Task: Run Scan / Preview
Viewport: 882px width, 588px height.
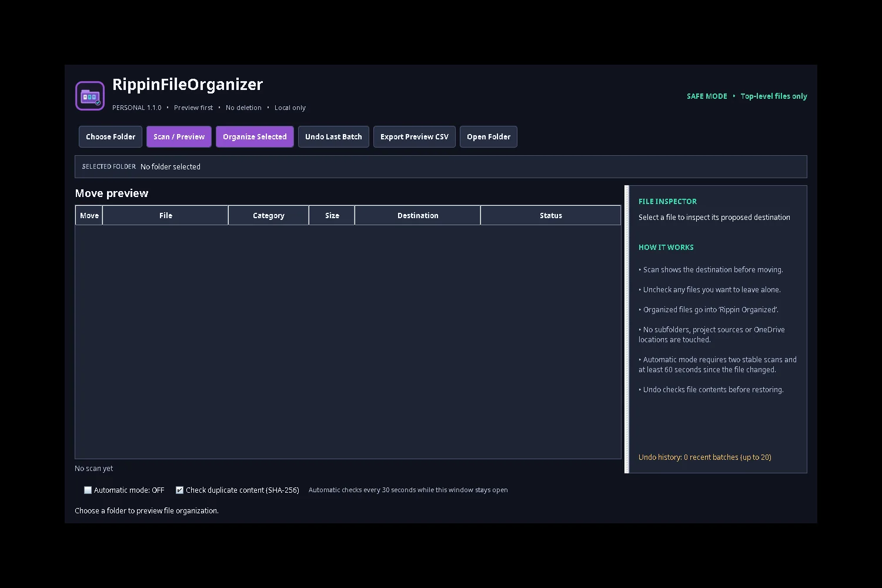Action: click(179, 136)
